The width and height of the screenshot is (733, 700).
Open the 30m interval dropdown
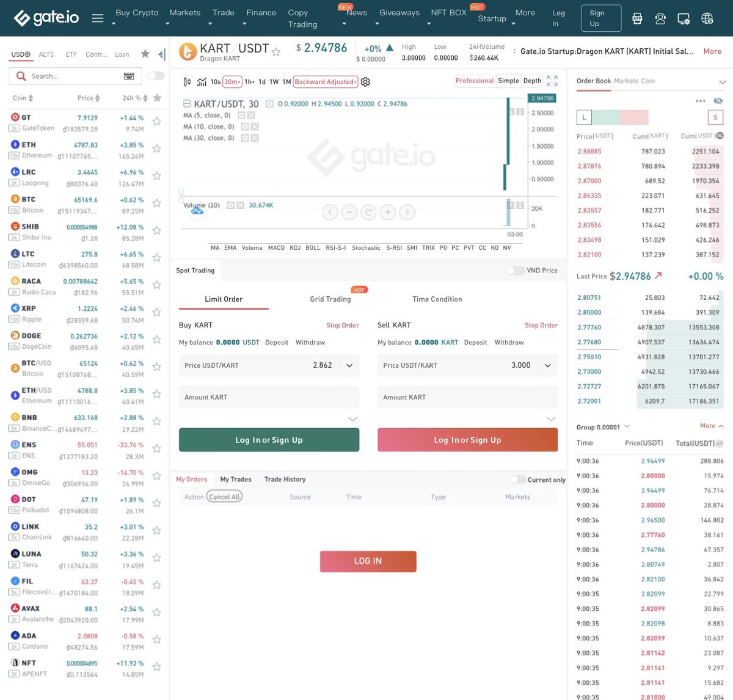[232, 82]
